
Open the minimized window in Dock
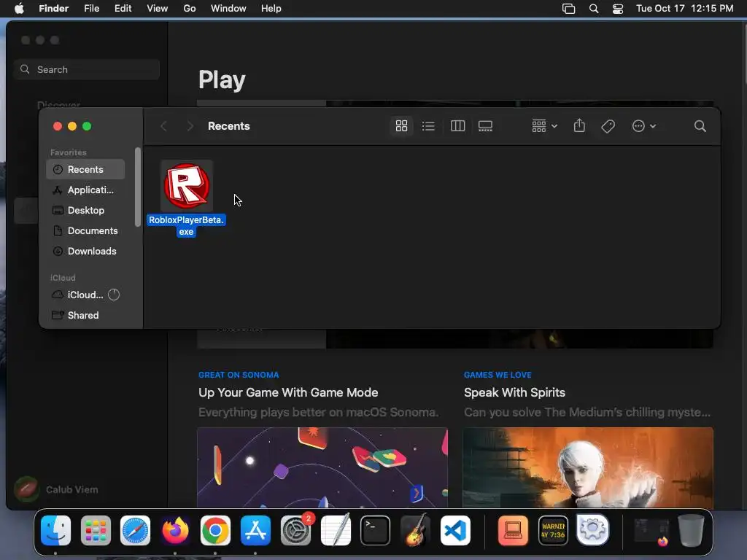651,531
